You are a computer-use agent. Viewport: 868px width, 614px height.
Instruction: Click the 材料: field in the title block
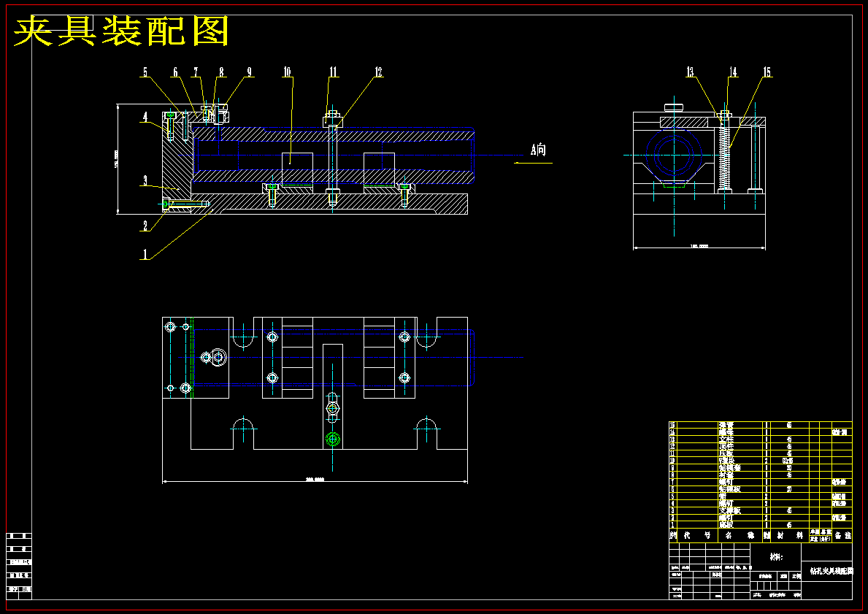(777, 558)
